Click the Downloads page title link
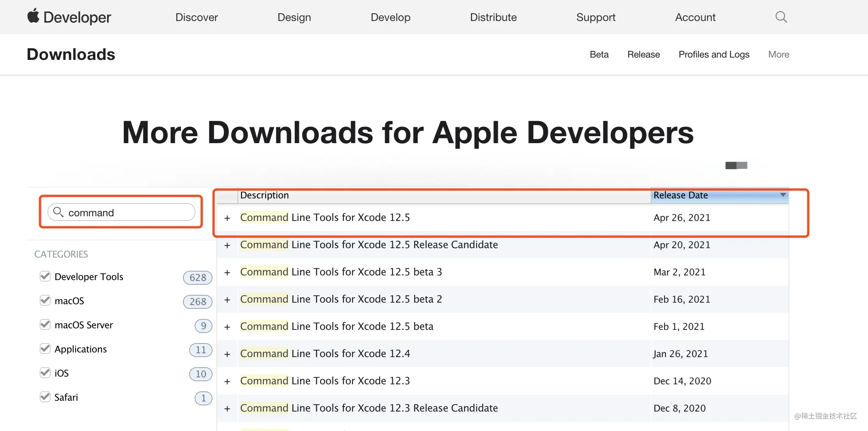This screenshot has height=431, width=868. tap(71, 54)
